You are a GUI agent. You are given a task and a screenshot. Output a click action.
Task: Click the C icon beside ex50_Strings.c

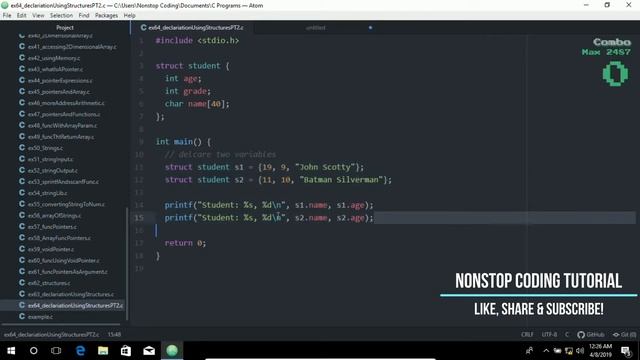(x=22, y=148)
